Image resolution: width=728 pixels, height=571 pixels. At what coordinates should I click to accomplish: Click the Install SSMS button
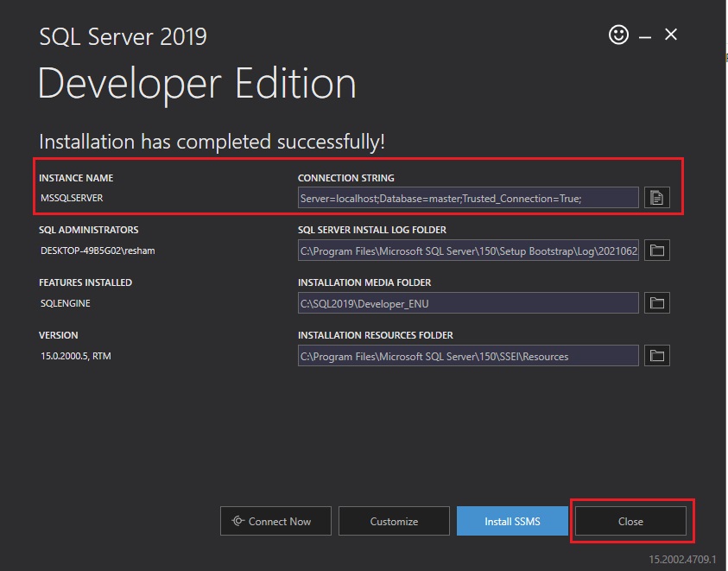[512, 521]
